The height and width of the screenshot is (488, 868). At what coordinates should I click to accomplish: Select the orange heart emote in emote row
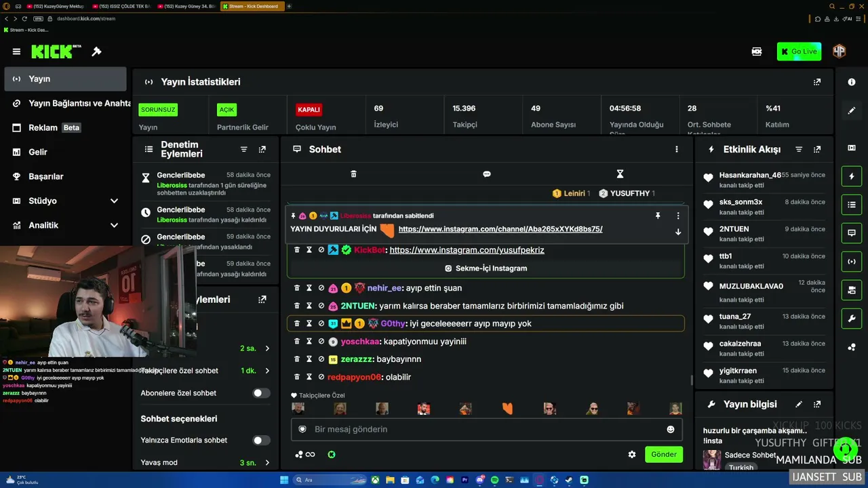507,408
